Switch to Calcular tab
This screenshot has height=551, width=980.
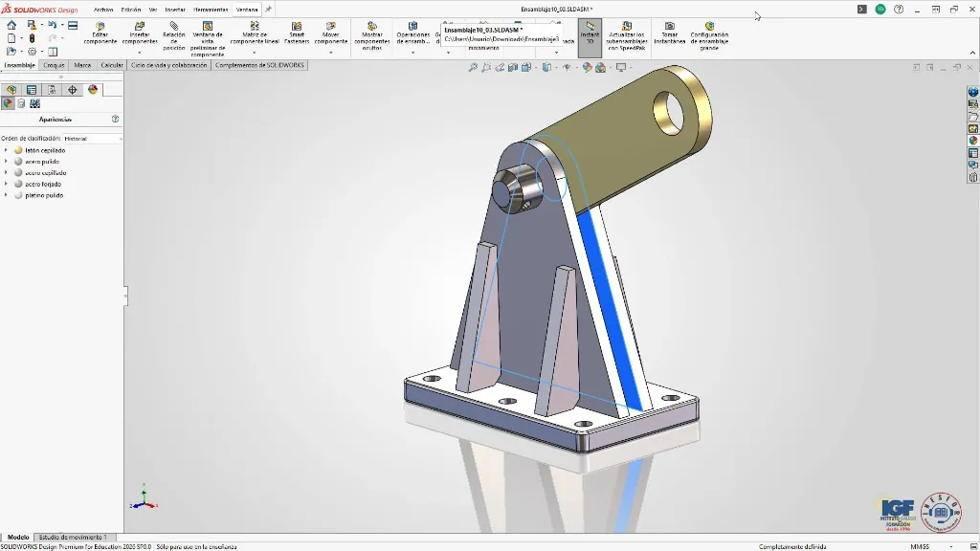[x=112, y=65]
